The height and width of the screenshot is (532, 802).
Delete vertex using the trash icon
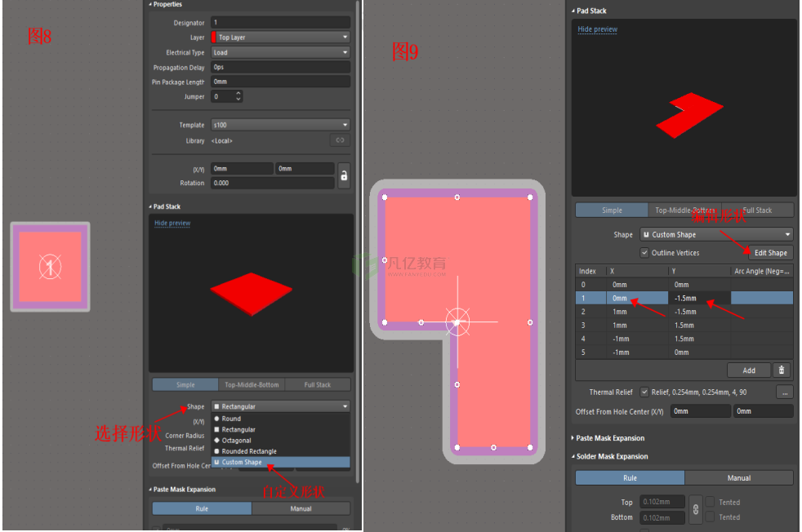click(782, 370)
